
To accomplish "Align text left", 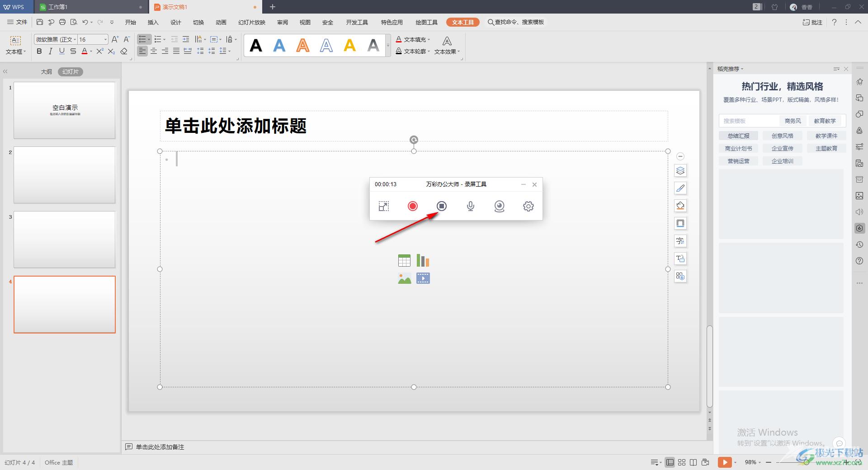I will 142,51.
